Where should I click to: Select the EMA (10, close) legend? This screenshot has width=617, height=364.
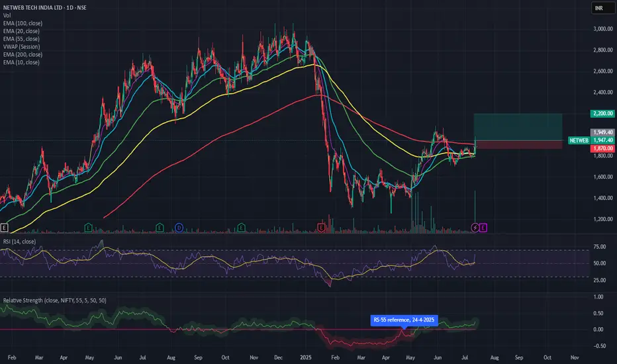(x=21, y=63)
